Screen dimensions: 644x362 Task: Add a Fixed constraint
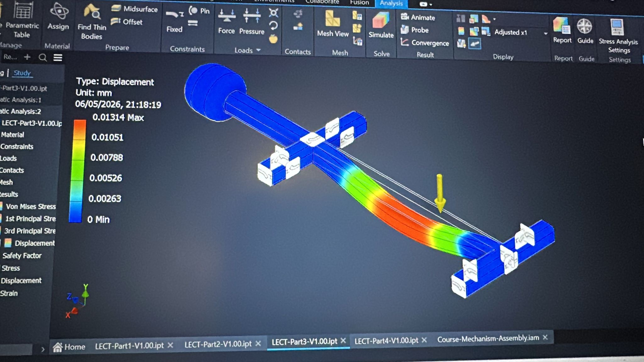tap(175, 21)
